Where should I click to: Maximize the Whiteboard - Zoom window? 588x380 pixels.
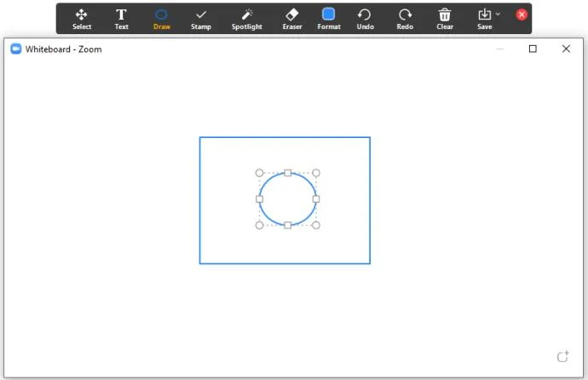533,49
